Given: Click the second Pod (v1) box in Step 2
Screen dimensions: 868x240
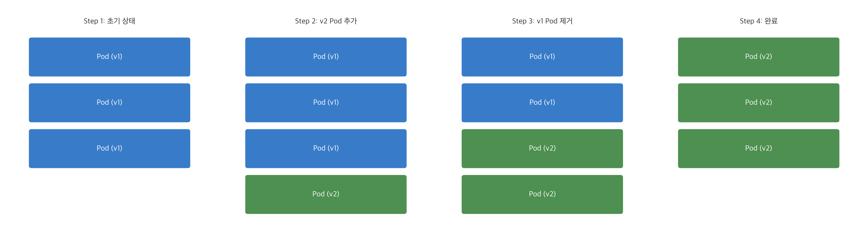Looking at the screenshot, I should pyautogui.click(x=325, y=102).
